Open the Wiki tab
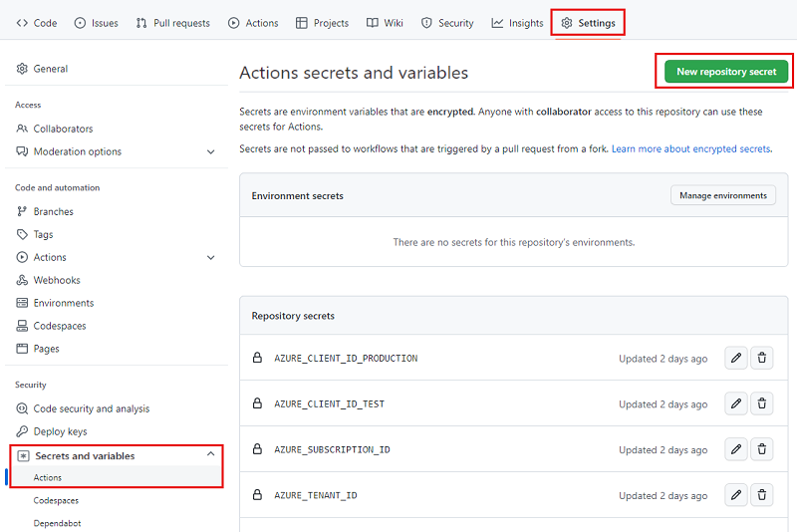The height and width of the screenshot is (532, 797). coord(385,23)
